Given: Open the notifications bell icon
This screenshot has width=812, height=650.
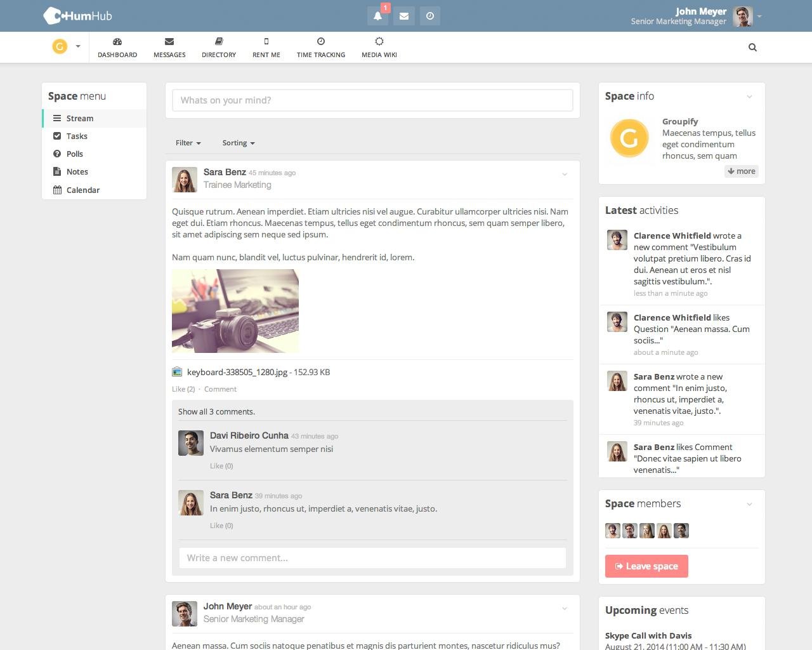Looking at the screenshot, I should [x=377, y=16].
